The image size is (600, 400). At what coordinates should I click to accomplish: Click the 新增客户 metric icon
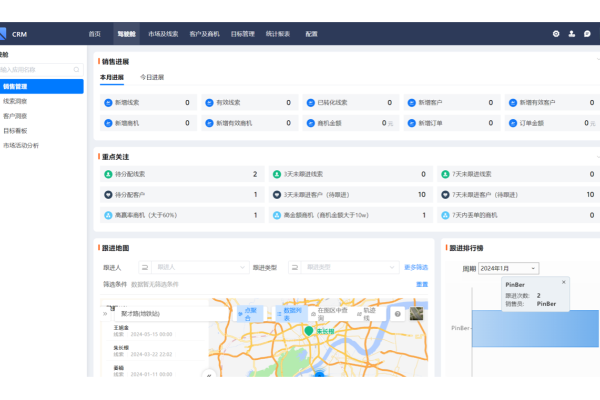click(412, 103)
